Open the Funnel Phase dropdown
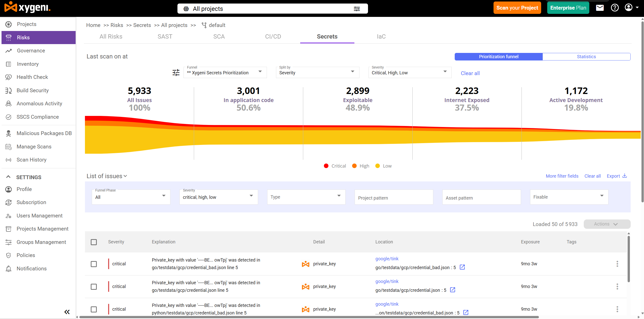644x319 pixels. click(131, 197)
